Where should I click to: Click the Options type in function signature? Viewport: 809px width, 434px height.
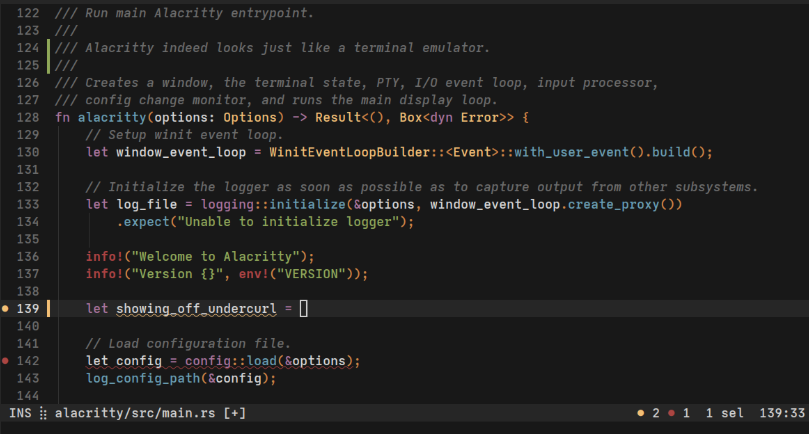[250, 118]
